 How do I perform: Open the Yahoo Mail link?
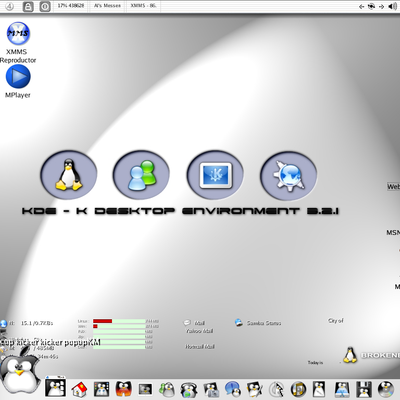(199, 331)
